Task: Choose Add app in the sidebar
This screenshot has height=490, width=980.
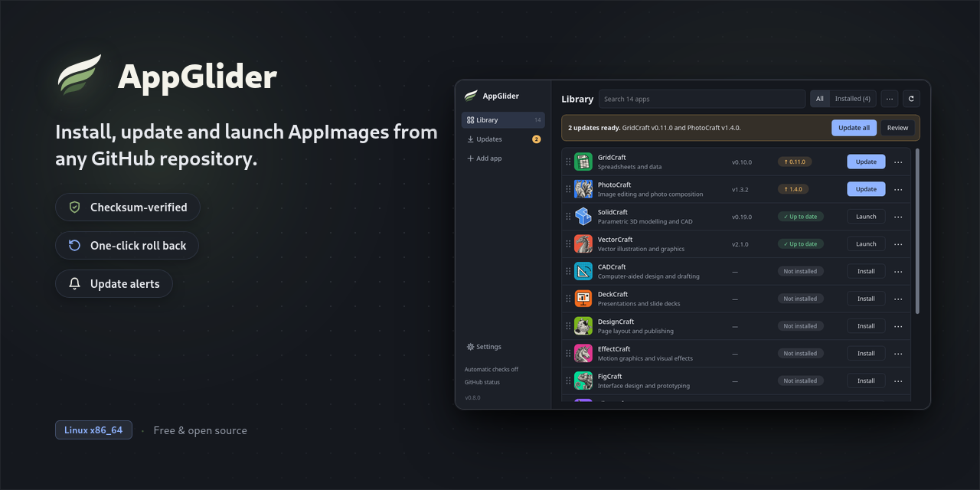Action: pyautogui.click(x=503, y=158)
